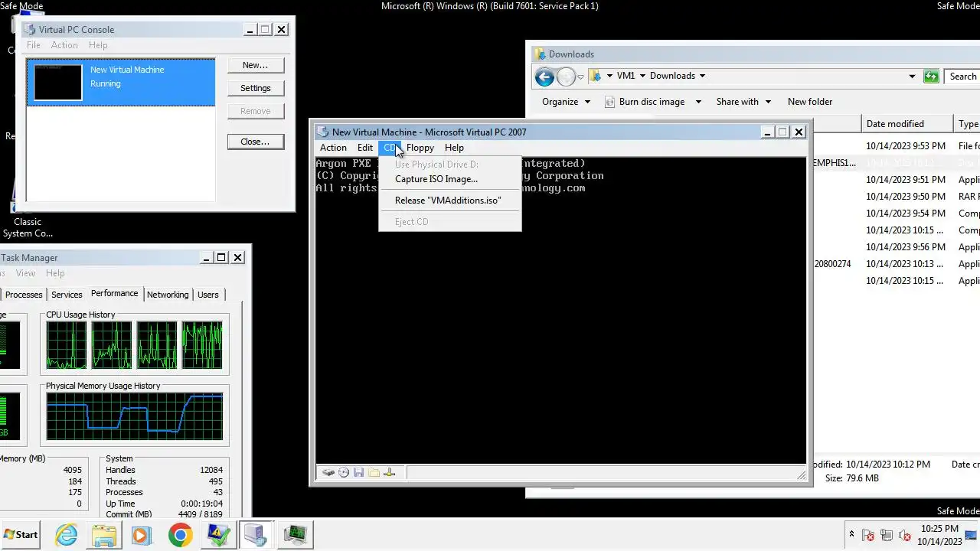Click the Show Desktop monitor icon

coord(971,536)
